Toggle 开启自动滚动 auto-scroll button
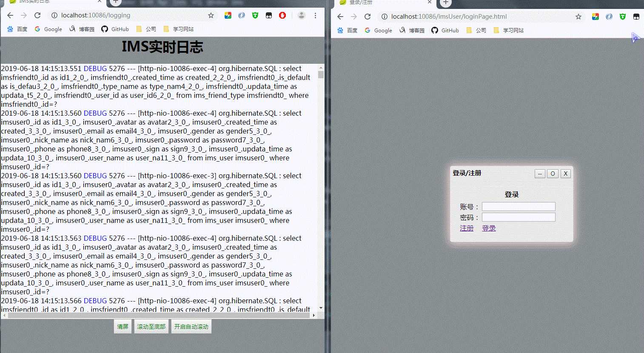The width and height of the screenshot is (644, 353). coord(191,327)
